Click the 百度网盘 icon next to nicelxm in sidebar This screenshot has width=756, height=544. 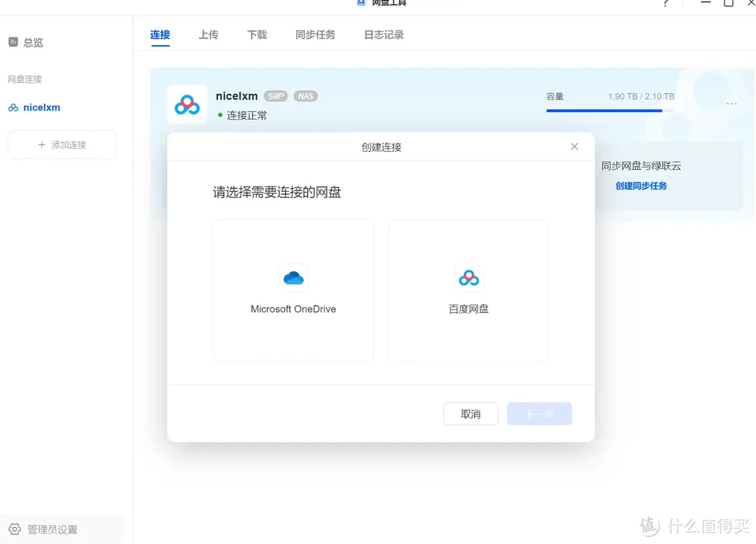tap(13, 107)
